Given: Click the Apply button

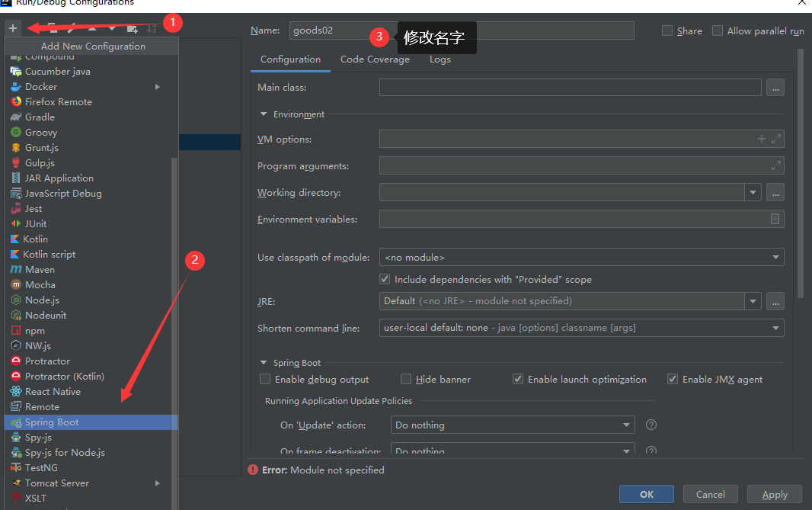Looking at the screenshot, I should pyautogui.click(x=775, y=495).
